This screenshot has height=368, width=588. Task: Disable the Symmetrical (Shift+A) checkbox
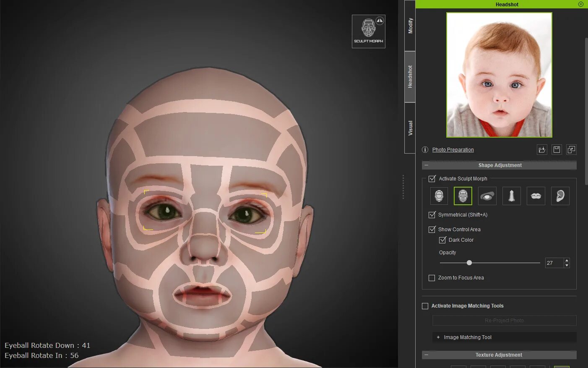pyautogui.click(x=432, y=214)
